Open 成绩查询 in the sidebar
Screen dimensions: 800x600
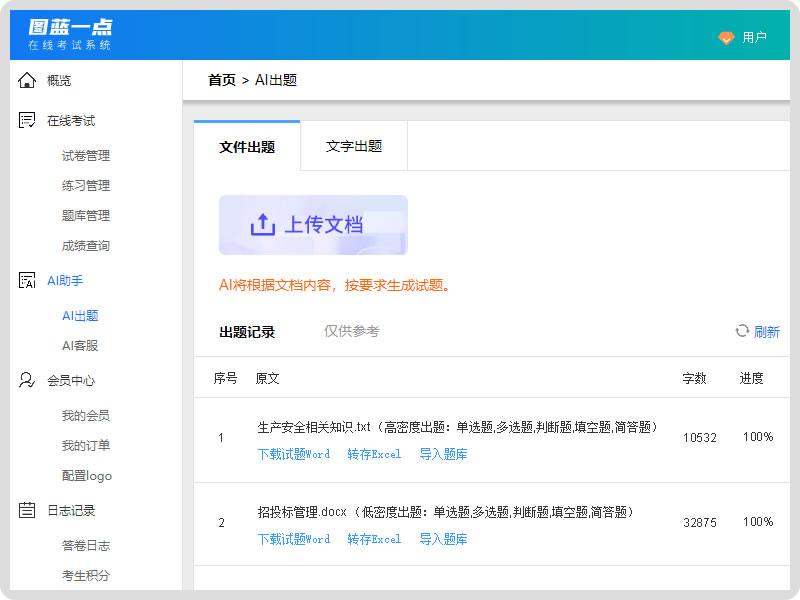click(x=86, y=246)
